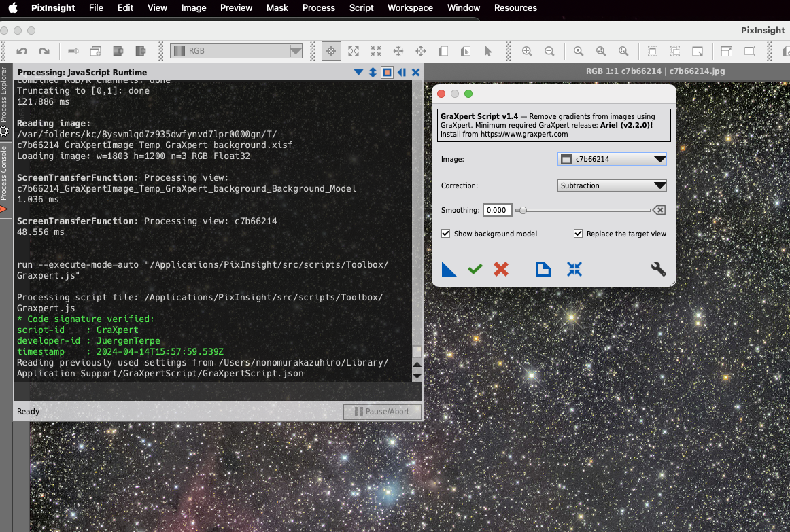Open the Apple menu

pyautogui.click(x=13, y=7)
